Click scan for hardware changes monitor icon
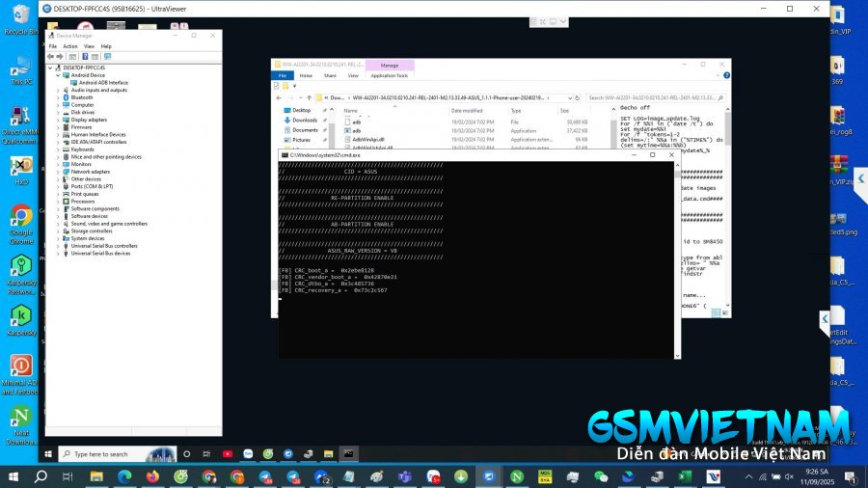 tap(107, 57)
